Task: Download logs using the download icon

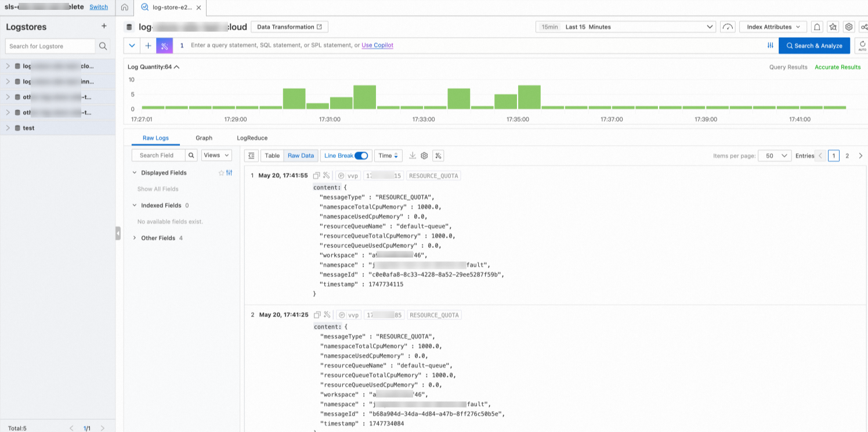Action: click(x=413, y=156)
